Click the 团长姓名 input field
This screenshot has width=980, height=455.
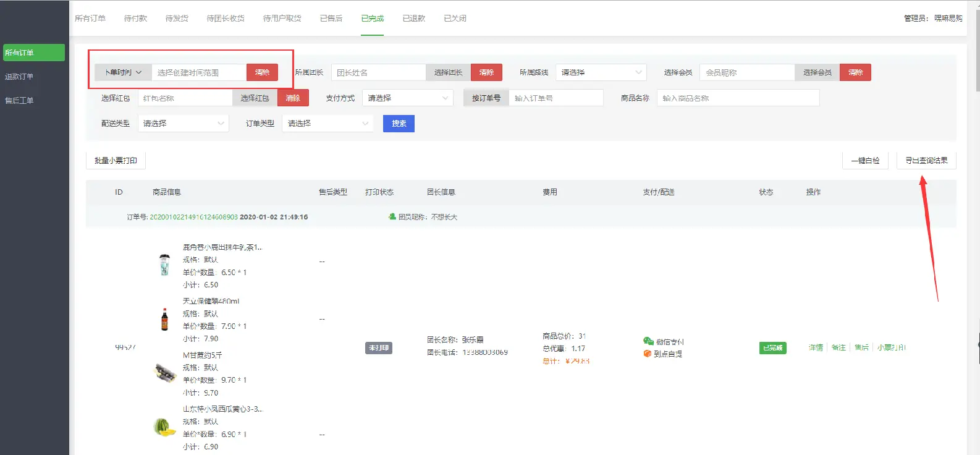[x=378, y=72]
